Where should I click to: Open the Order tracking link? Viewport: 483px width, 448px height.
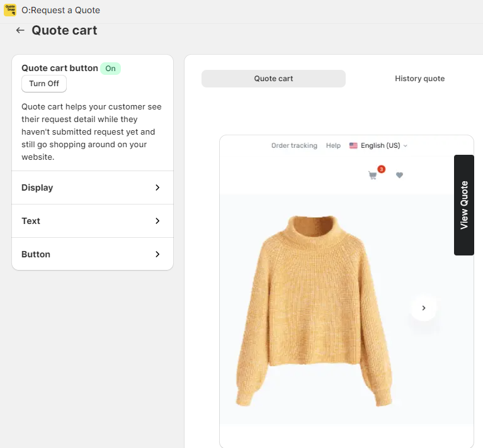coord(294,145)
